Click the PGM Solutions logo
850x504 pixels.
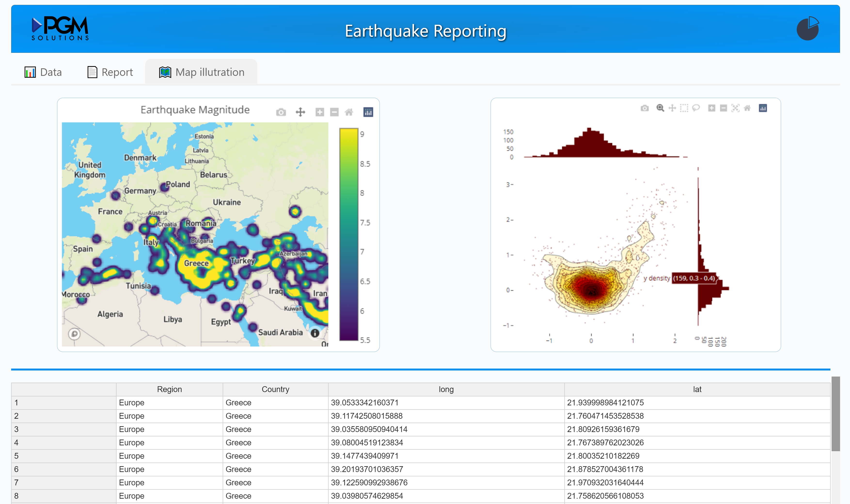tap(60, 29)
